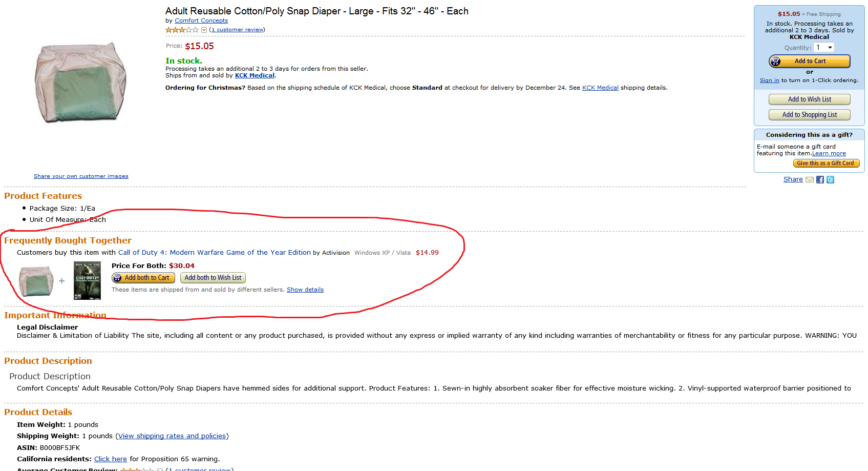
Task: Click the Share link
Action: click(x=793, y=179)
